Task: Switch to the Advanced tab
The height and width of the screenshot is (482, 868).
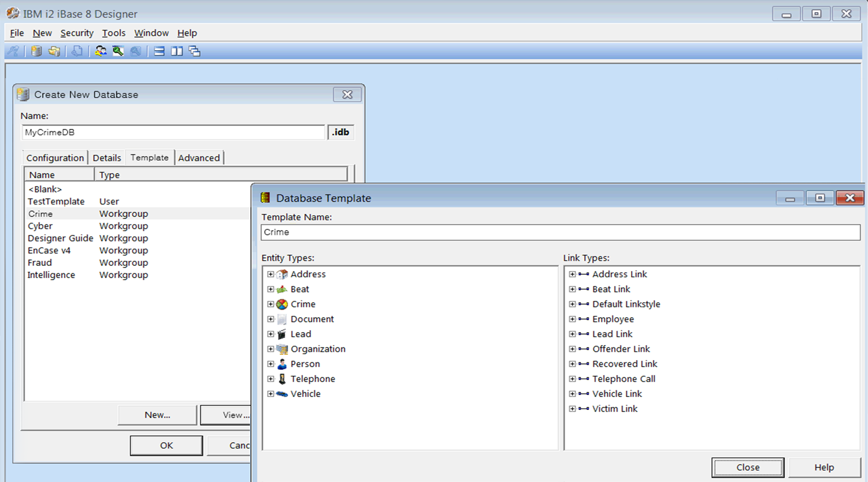Action: point(199,158)
